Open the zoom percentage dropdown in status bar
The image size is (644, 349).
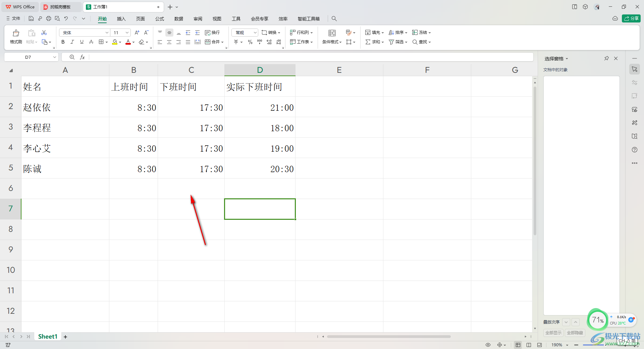[567, 345]
